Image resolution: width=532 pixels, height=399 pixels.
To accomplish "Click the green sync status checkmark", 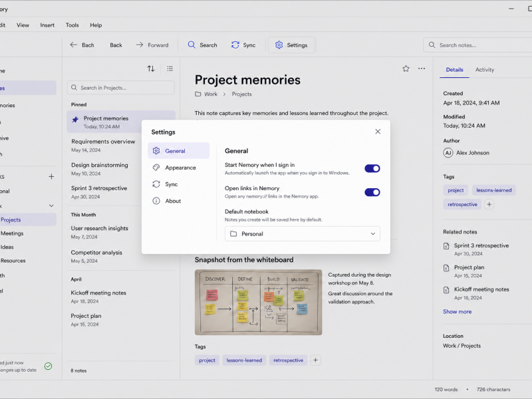I will (48, 366).
